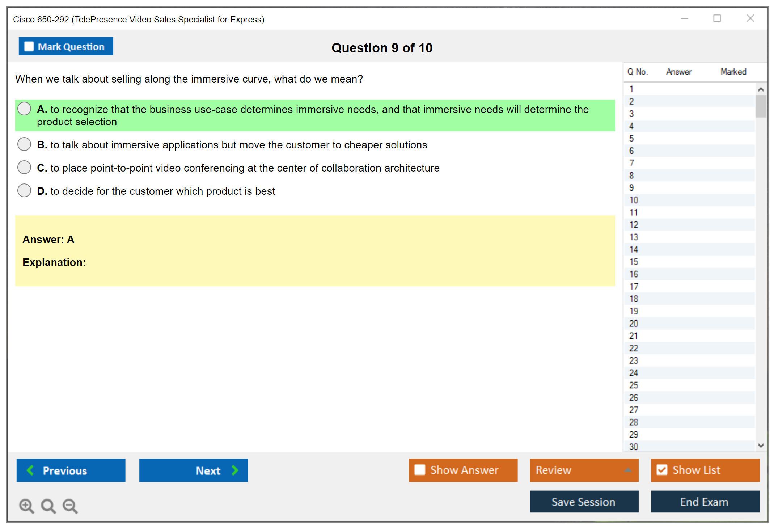
Task: Uncheck the Show List checkbox
Action: coord(662,470)
